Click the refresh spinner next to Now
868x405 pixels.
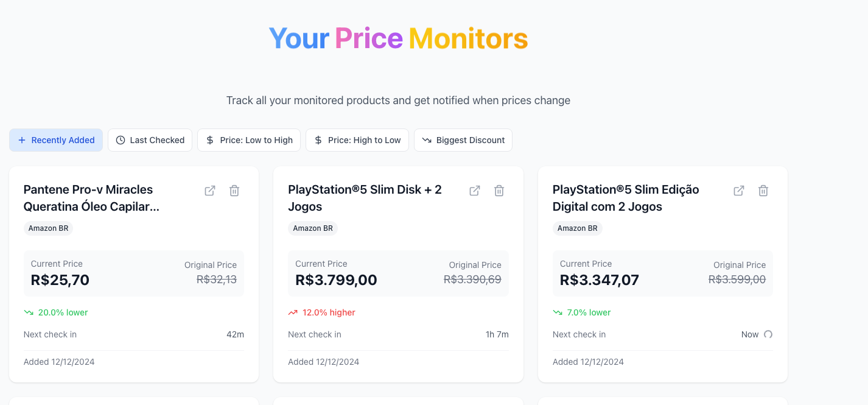[768, 334]
